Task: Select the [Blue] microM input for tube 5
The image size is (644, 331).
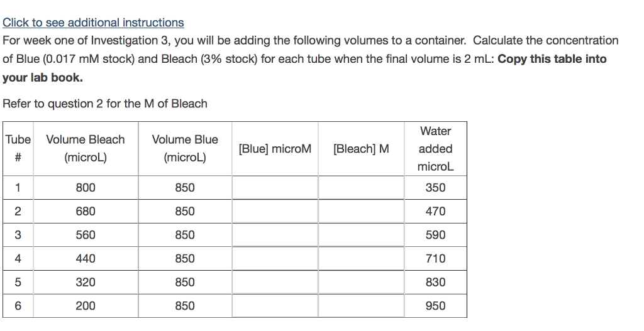Action: (275, 283)
